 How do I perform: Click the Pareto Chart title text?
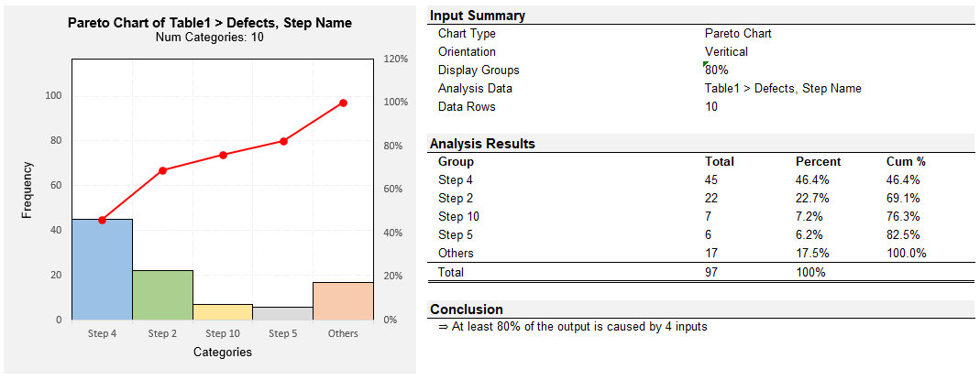209,23
